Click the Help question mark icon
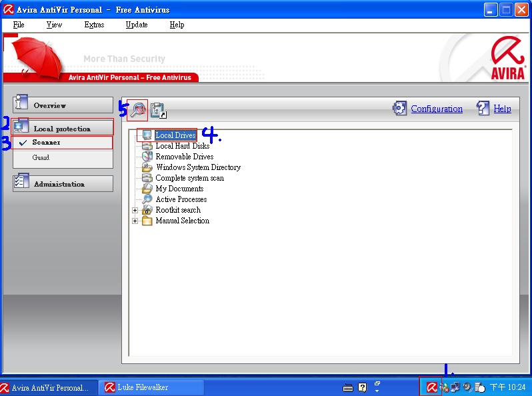Viewport: 532px width, 396px height. click(x=483, y=109)
